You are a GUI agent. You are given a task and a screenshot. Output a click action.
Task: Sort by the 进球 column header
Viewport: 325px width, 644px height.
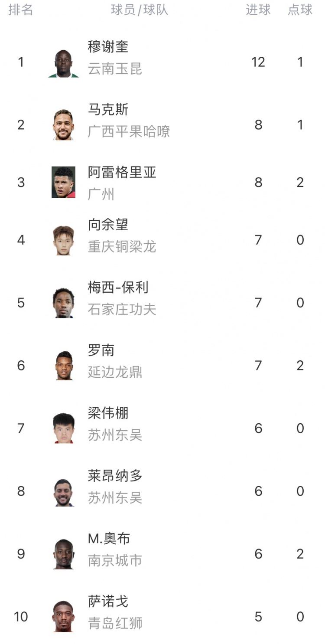258,10
